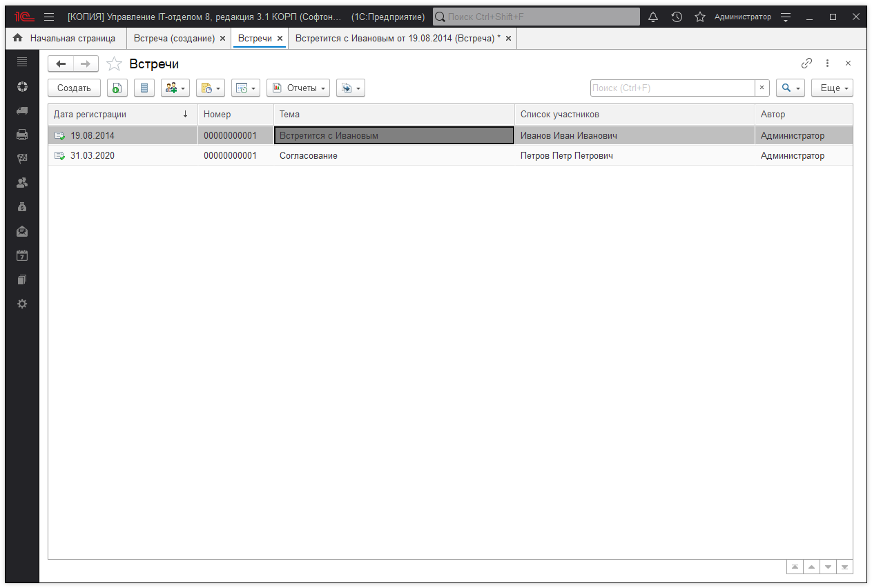Click the envelope mail sidebar icon

(x=22, y=231)
